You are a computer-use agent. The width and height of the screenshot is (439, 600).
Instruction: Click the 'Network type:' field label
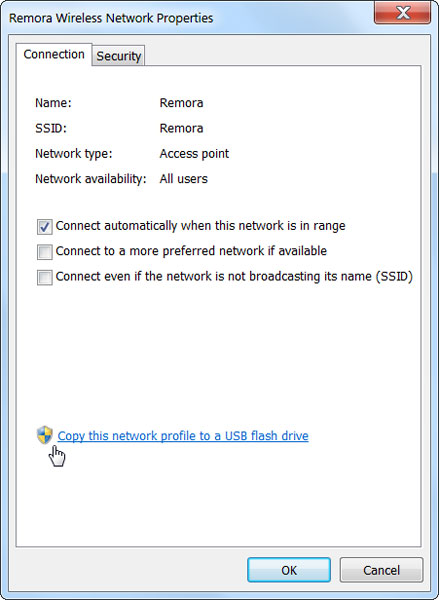point(73,154)
